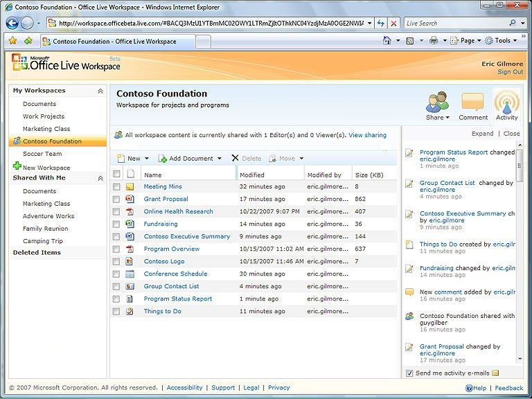
Task: Check the Contoso Executive Summary checkbox
Action: tap(116, 236)
